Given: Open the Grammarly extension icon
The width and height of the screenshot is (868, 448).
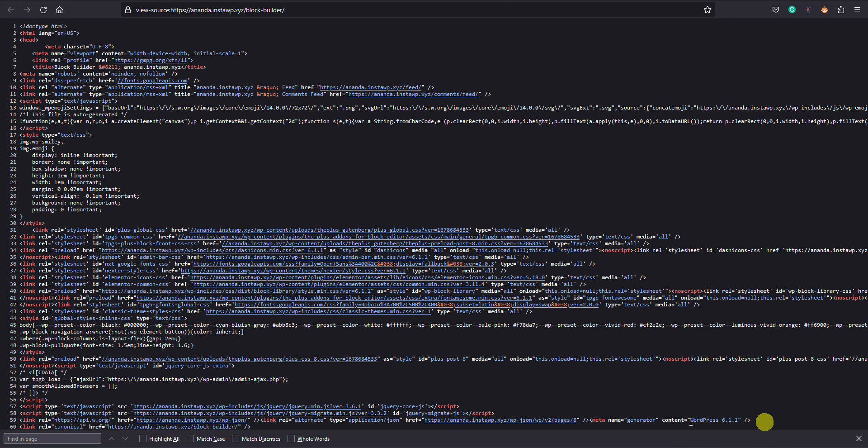Looking at the screenshot, I should [792, 10].
